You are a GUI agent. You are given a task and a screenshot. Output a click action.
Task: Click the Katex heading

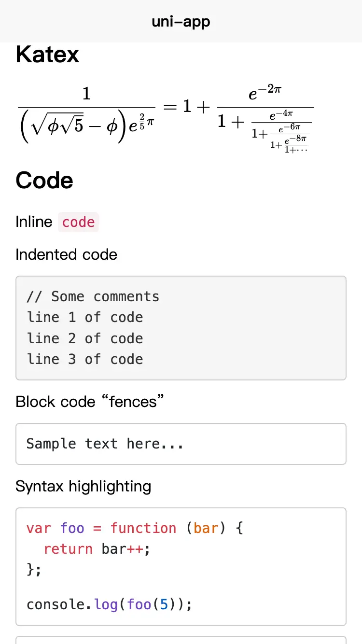coord(47,54)
